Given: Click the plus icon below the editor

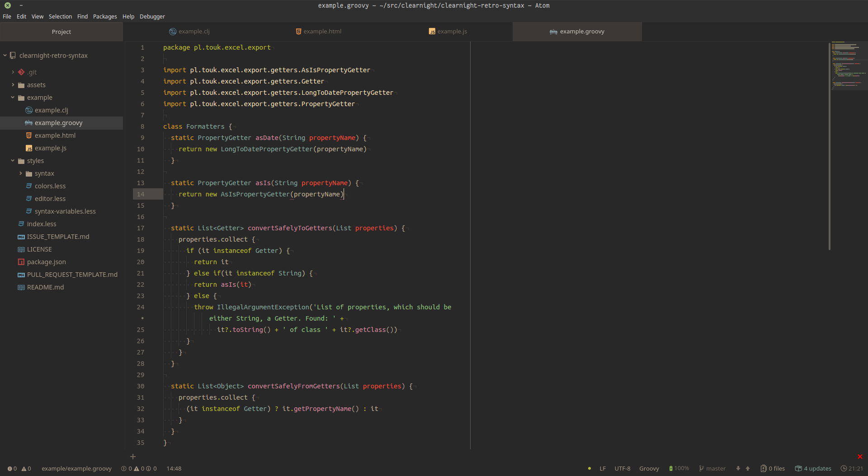Looking at the screenshot, I should 133,457.
